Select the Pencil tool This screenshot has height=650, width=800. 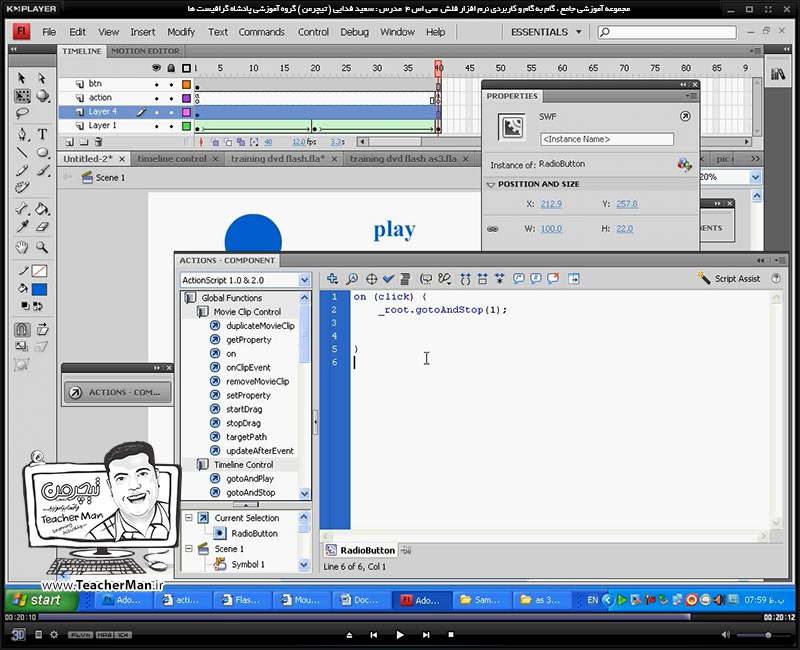click(22, 170)
